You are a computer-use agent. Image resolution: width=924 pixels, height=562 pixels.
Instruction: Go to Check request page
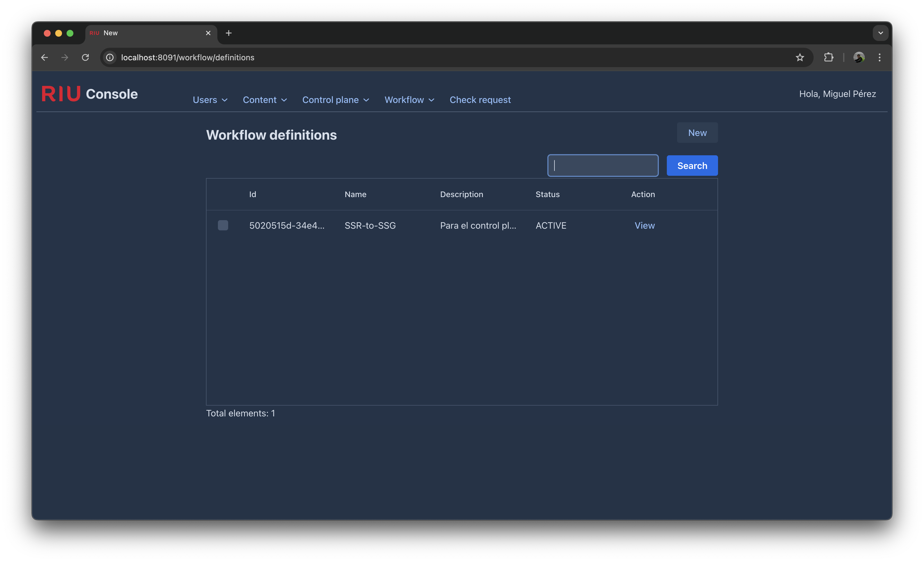(480, 100)
